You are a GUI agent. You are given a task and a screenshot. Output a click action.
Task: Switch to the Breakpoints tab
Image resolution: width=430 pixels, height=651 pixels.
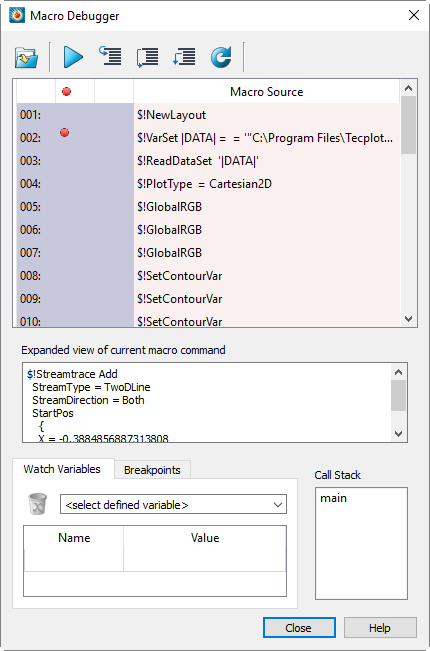click(x=152, y=470)
